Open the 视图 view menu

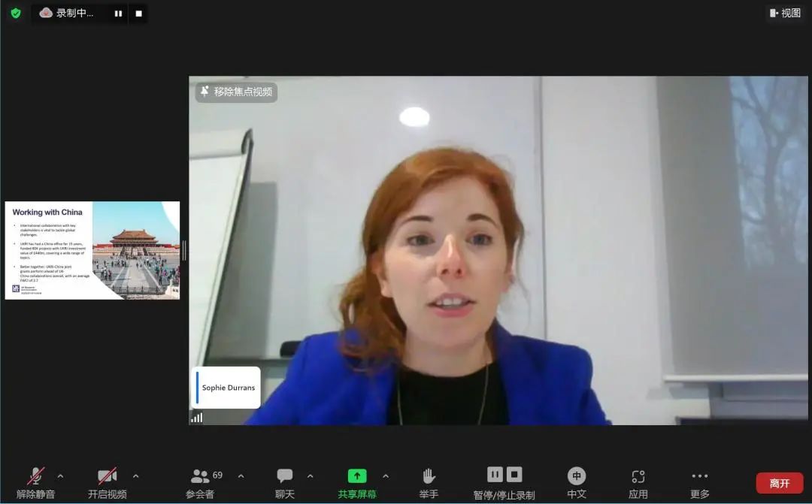click(x=784, y=13)
